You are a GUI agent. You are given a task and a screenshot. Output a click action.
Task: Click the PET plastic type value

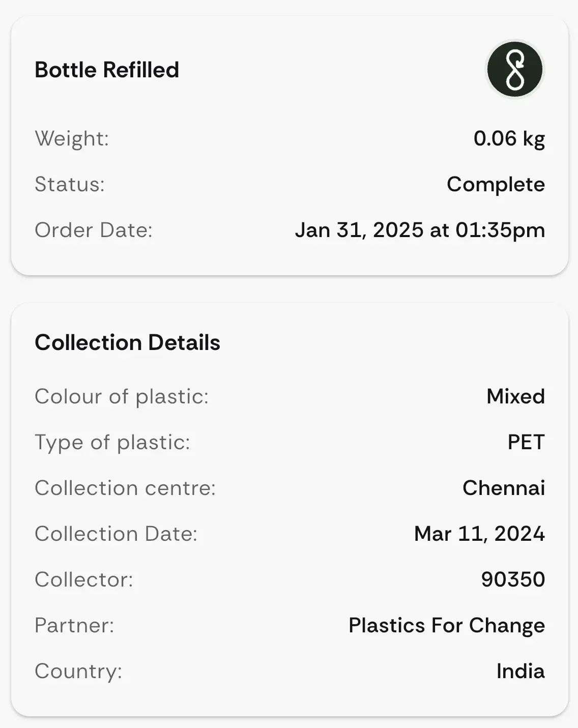pyautogui.click(x=526, y=442)
